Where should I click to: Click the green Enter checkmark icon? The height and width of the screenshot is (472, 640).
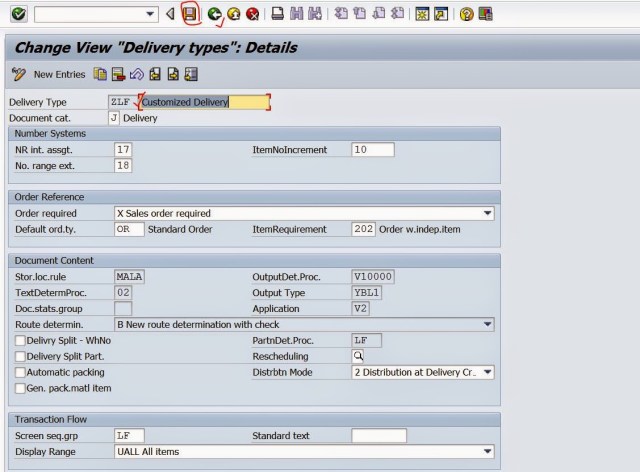pos(18,14)
